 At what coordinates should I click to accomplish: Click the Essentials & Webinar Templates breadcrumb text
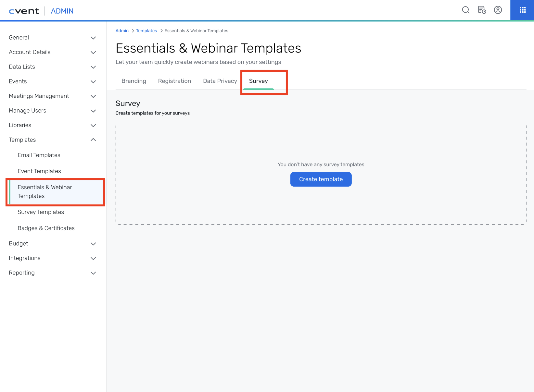coord(197,31)
